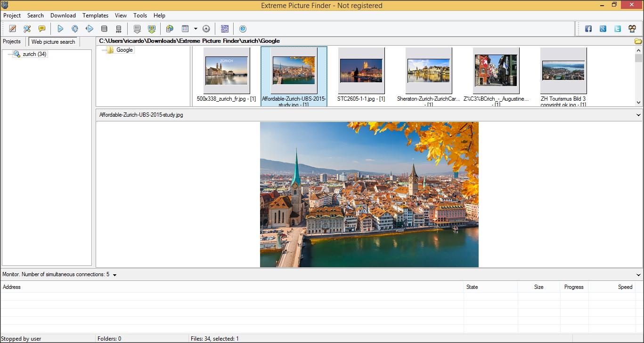Collapse the Monitor panel chevron at right
Screen dimensions: 644x343
pos(638,275)
